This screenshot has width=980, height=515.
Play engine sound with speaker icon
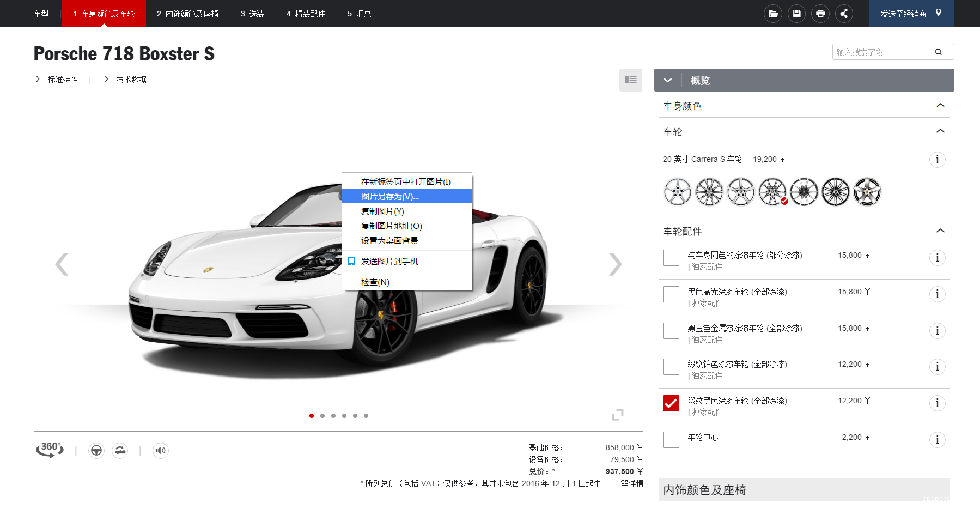pyautogui.click(x=160, y=450)
